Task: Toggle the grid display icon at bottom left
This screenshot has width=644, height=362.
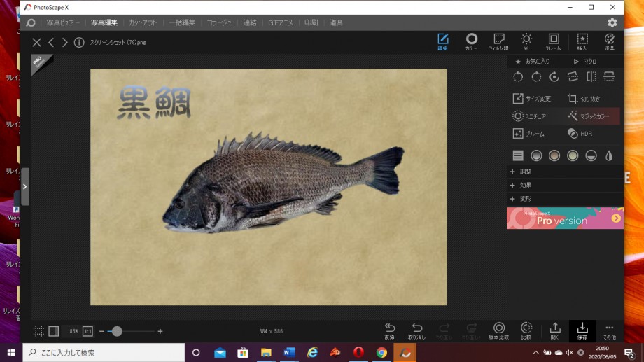Action: tap(38, 331)
